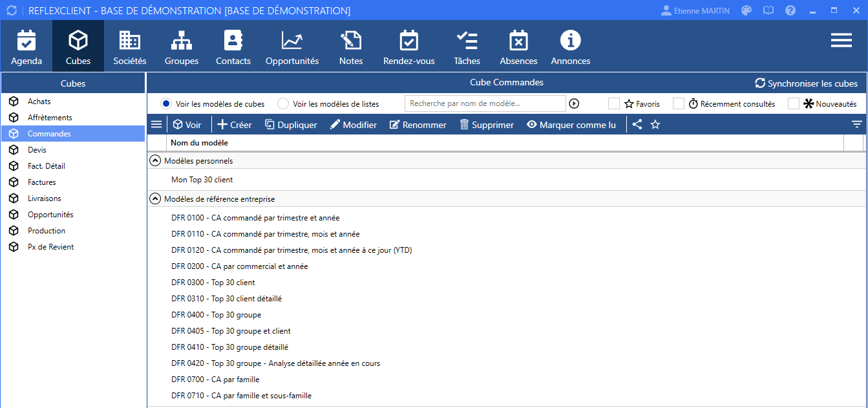868x408 pixels.
Task: Click the Renommer toolbar button
Action: pyautogui.click(x=418, y=125)
